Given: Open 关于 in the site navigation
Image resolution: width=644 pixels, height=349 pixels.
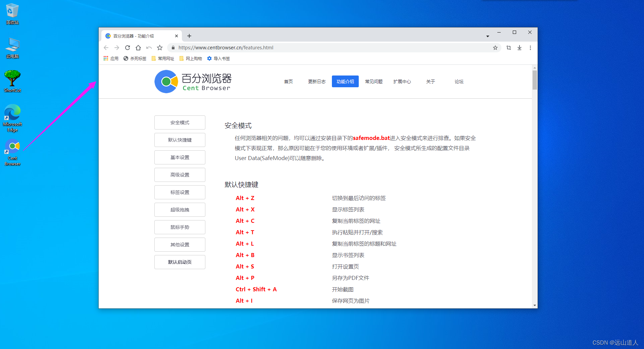Looking at the screenshot, I should pos(431,82).
